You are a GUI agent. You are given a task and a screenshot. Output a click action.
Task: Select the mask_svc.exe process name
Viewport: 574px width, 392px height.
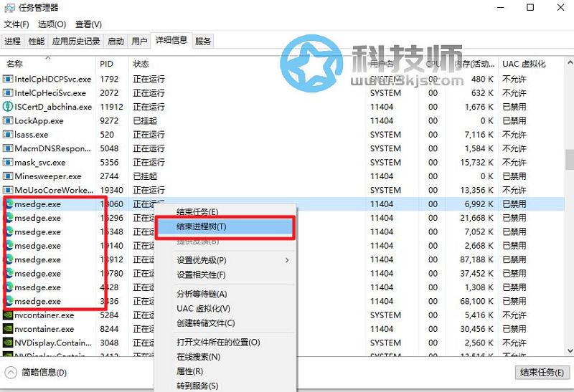pos(40,163)
